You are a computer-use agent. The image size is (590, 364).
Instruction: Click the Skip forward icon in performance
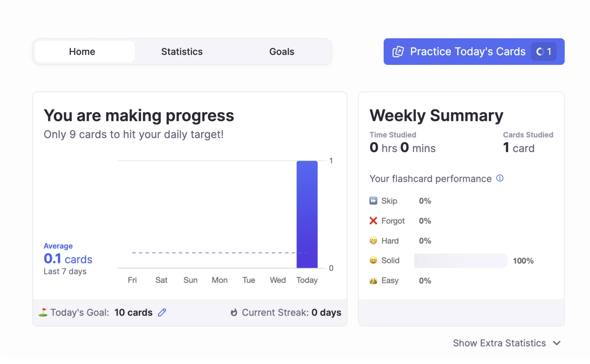[373, 201]
